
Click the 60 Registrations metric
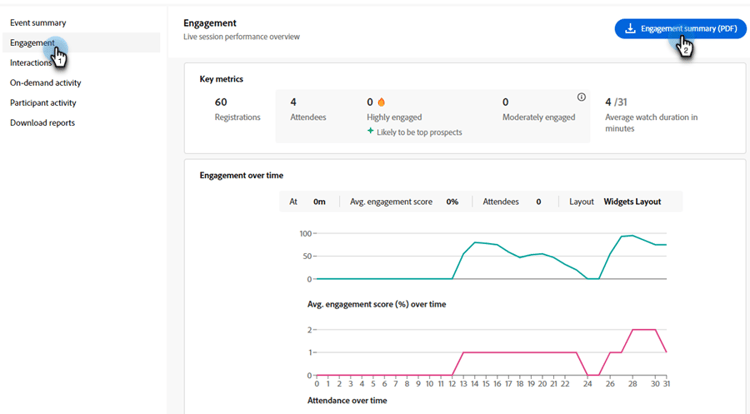(x=237, y=109)
